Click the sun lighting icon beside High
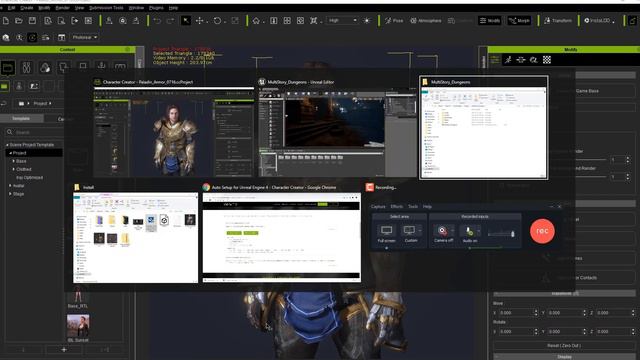Image resolution: width=640 pixels, height=360 pixels. point(367,20)
